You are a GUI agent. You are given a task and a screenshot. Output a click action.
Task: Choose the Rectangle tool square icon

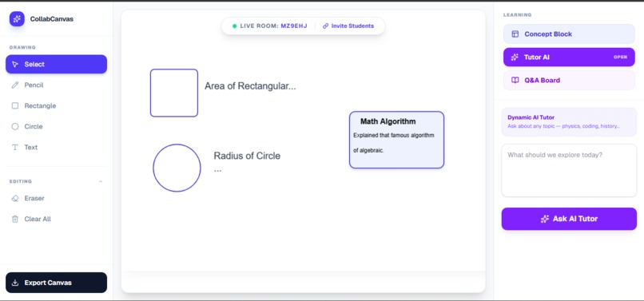[x=15, y=106]
